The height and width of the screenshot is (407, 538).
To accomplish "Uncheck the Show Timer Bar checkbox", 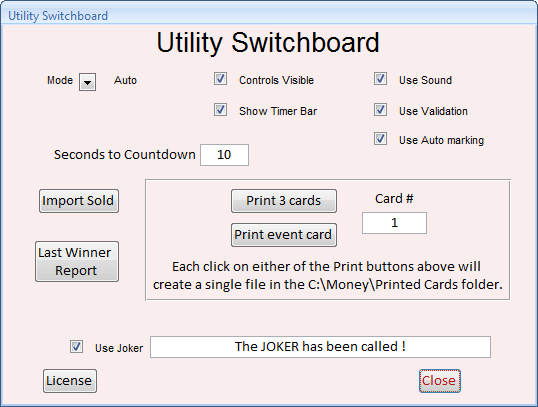I will pos(220,110).
